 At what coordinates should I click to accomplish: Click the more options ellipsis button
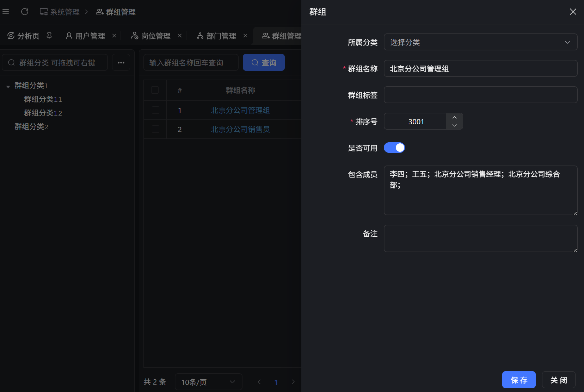click(x=121, y=63)
